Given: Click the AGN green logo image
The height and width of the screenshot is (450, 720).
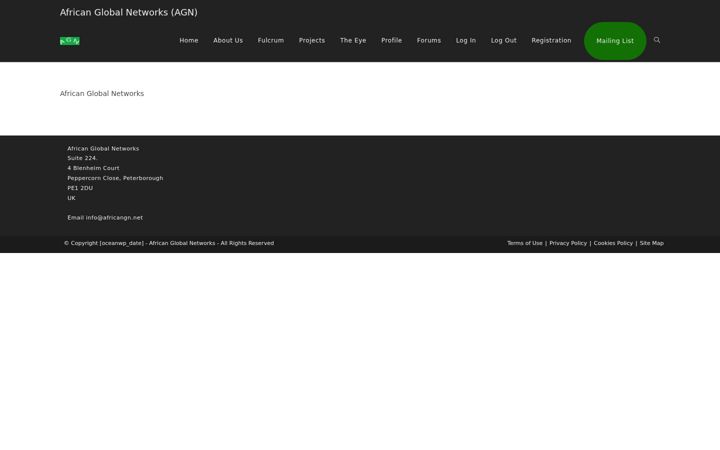Looking at the screenshot, I should 70,41.
